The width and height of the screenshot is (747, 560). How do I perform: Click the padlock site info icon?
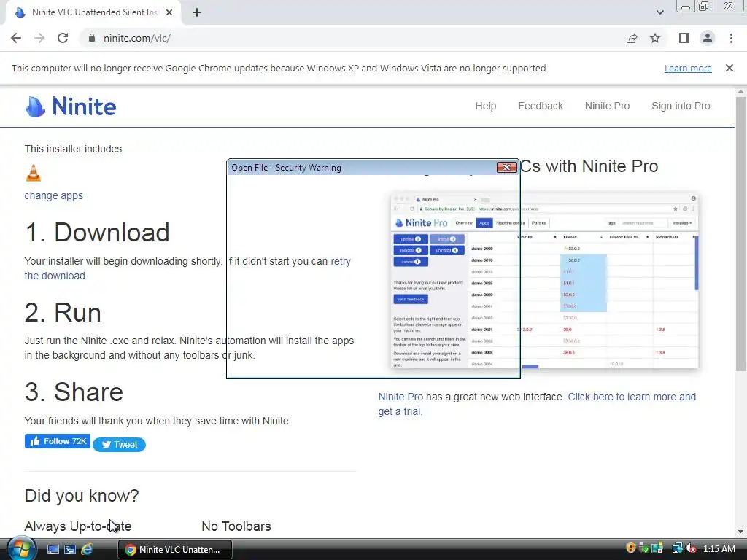[91, 38]
